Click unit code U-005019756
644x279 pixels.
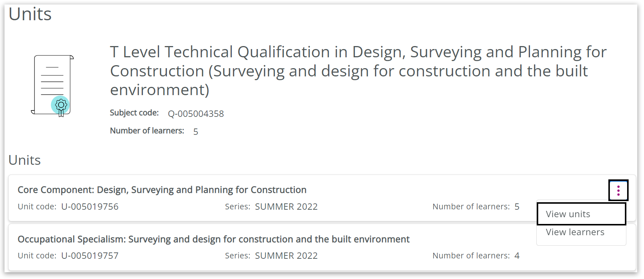point(90,207)
